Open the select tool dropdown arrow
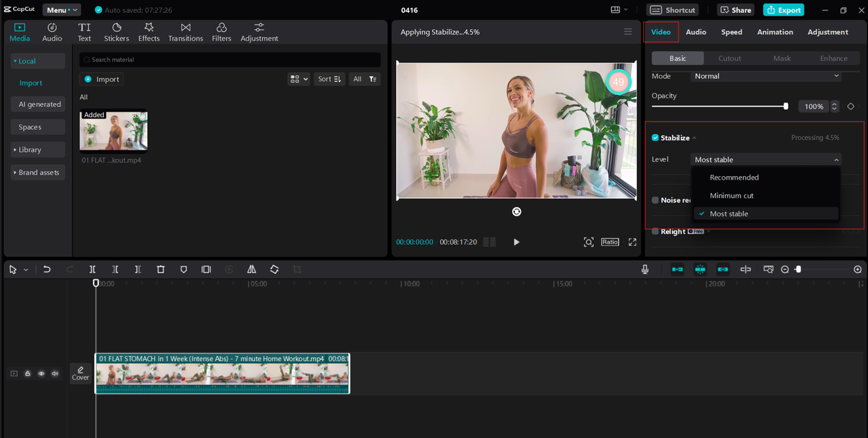The height and width of the screenshot is (438, 868). [26, 270]
